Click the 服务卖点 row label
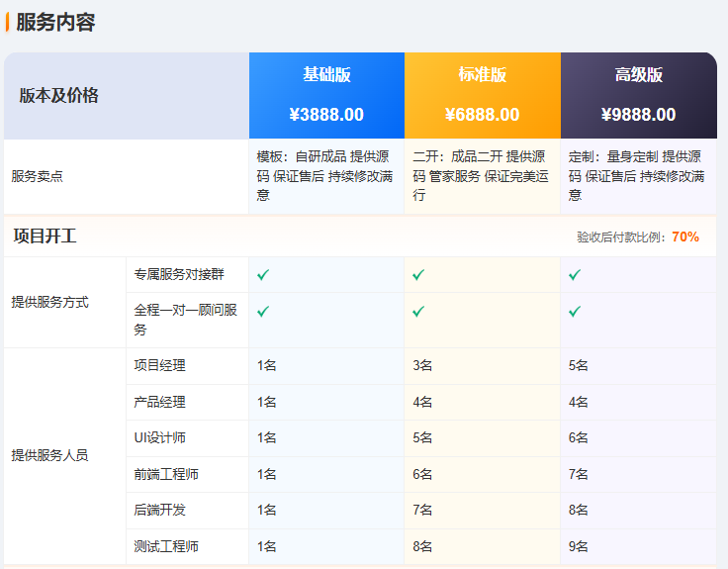This screenshot has width=728, height=569. pos(37,176)
